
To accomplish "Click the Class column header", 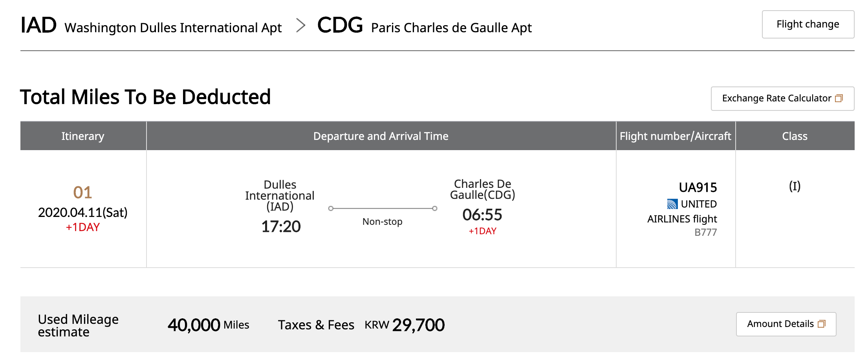I will (795, 136).
